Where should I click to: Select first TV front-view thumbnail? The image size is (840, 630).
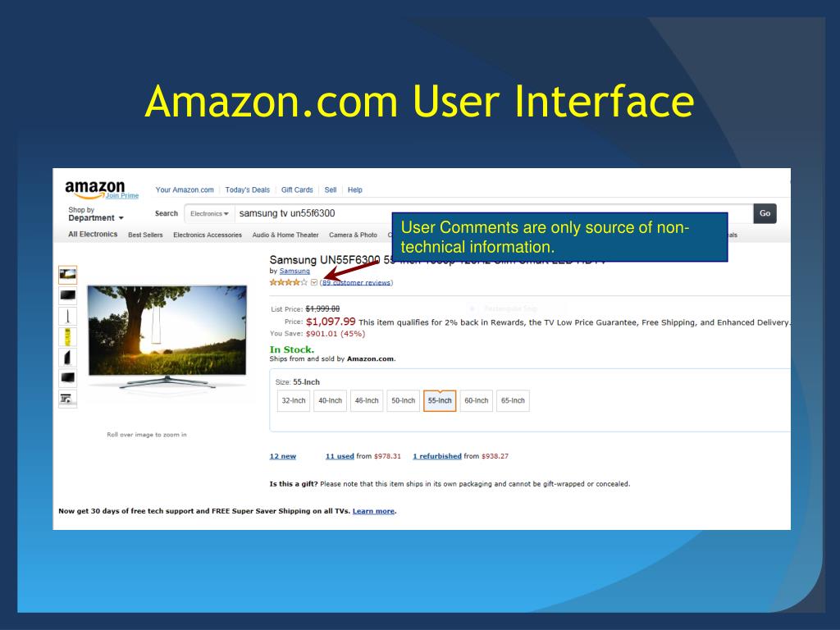[67, 275]
